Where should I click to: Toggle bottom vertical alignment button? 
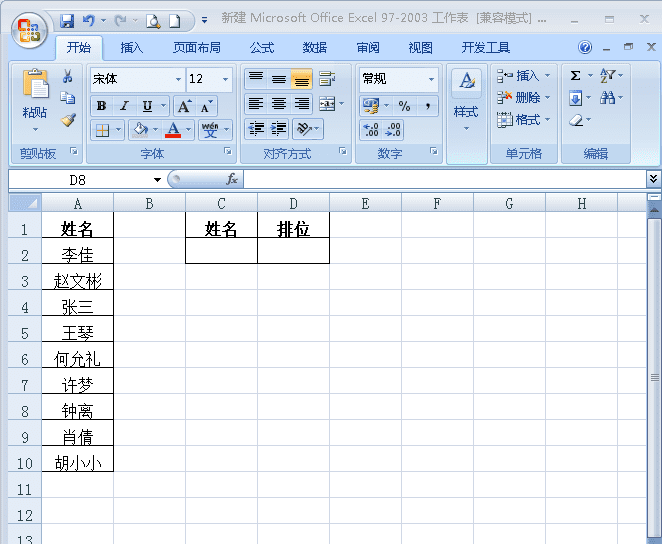[301, 79]
